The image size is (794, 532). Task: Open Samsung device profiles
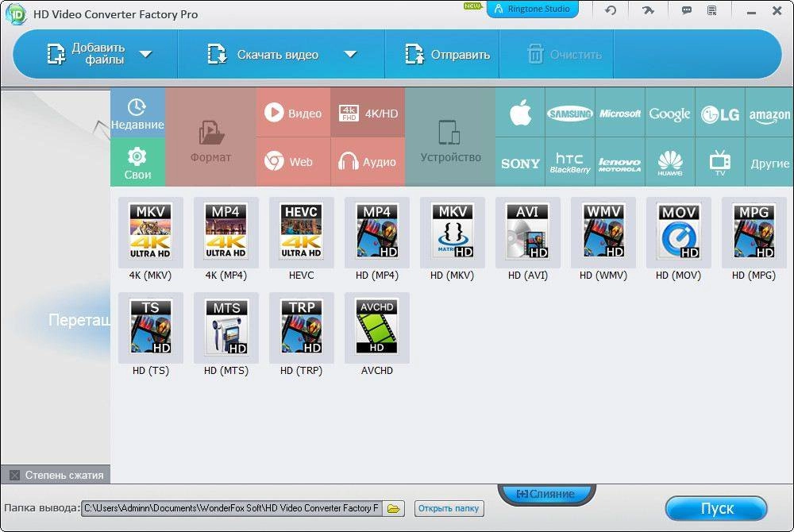click(x=570, y=113)
